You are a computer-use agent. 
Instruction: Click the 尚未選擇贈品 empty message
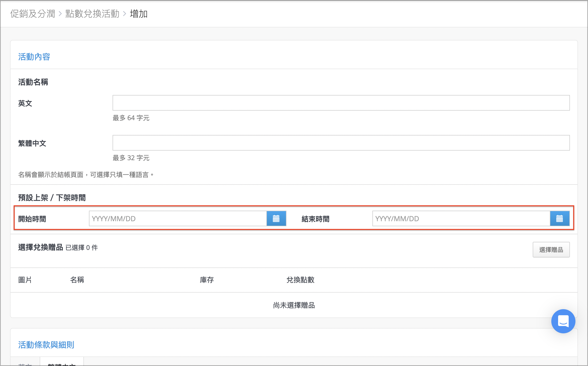(294, 305)
